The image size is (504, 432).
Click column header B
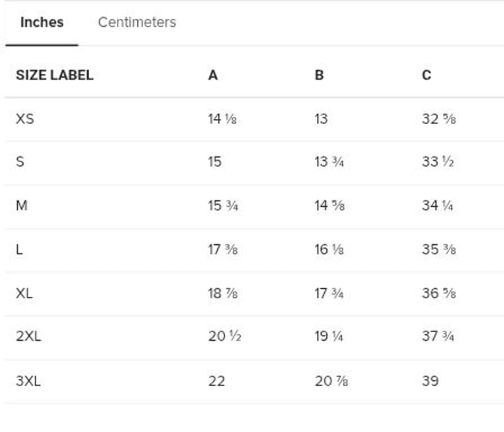(319, 75)
